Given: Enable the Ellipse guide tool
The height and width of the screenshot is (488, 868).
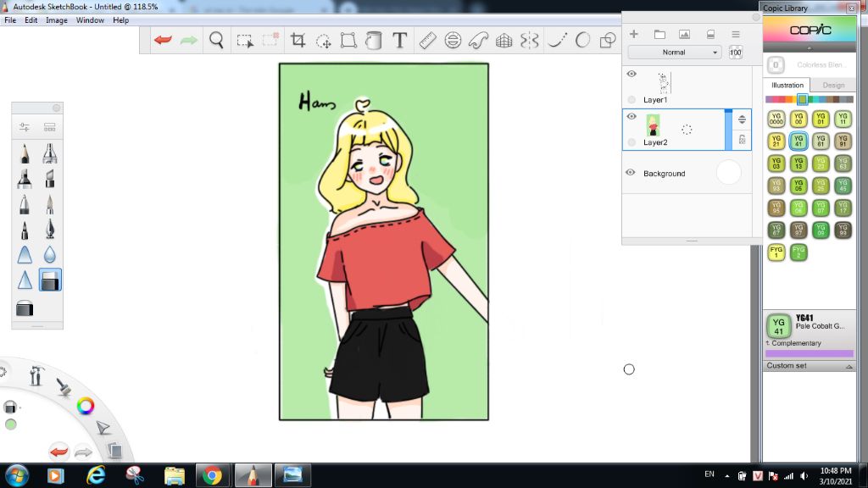Looking at the screenshot, I should tap(453, 41).
